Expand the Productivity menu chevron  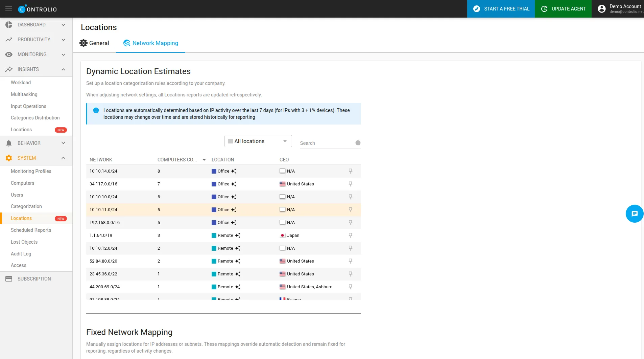(63, 40)
